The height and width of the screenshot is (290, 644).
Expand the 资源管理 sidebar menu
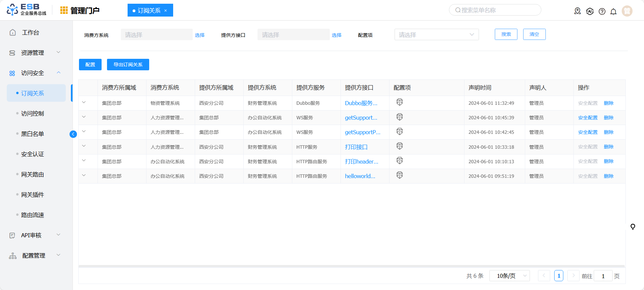(x=34, y=53)
